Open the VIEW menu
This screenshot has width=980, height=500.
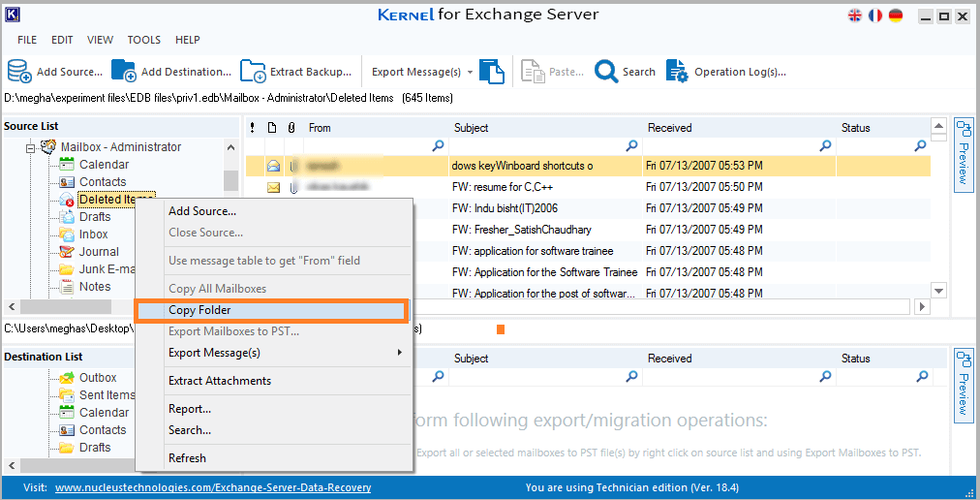[x=100, y=40]
